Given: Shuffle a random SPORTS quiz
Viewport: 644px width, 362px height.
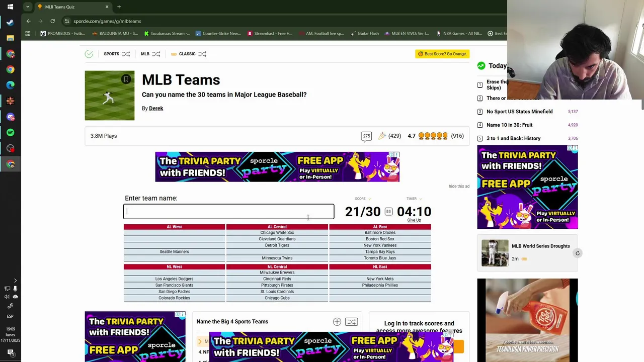Looking at the screenshot, I should click(x=126, y=54).
